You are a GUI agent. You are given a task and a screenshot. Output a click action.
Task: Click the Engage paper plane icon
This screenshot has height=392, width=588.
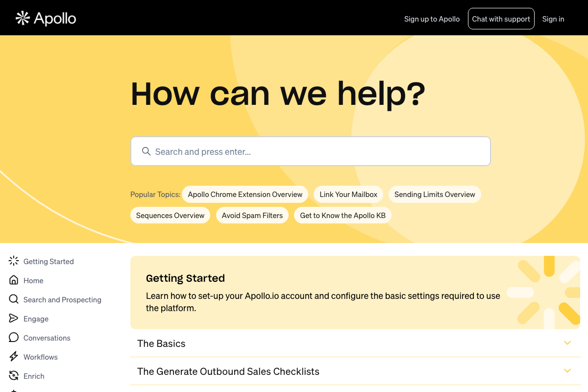click(14, 318)
